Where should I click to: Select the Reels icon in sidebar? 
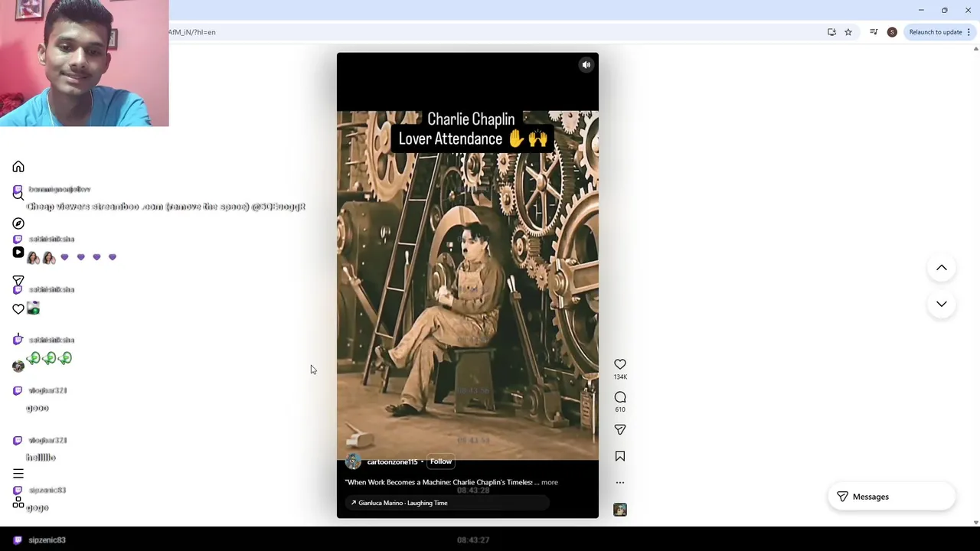point(18,252)
